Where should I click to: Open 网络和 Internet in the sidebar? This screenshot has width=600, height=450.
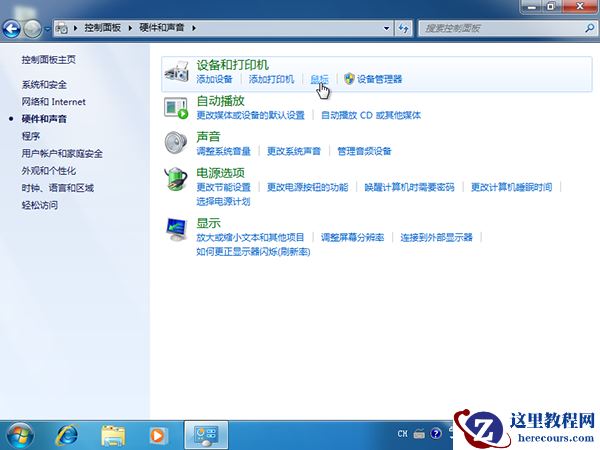pos(54,102)
